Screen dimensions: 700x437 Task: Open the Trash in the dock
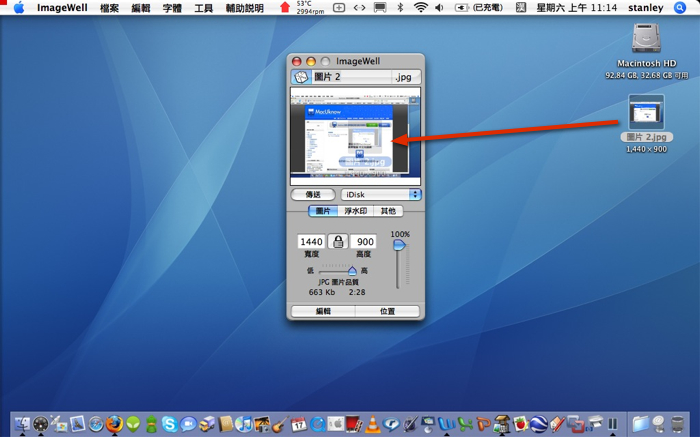678,423
